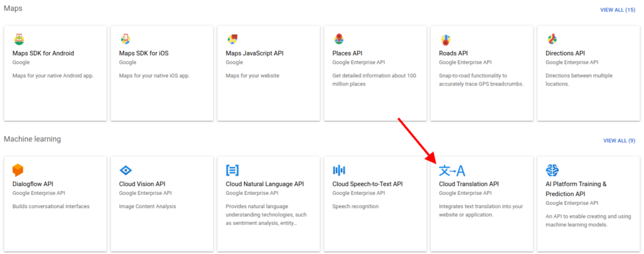The image size is (644, 254).
Task: Click 'Google' publisher under Maps SDK for iOS
Action: coord(128,62)
